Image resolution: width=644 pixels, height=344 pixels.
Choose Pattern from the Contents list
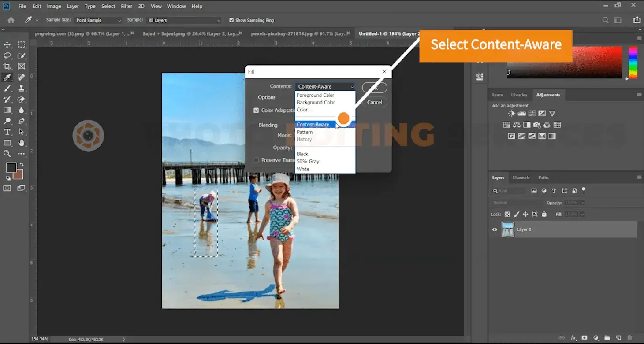(305, 132)
